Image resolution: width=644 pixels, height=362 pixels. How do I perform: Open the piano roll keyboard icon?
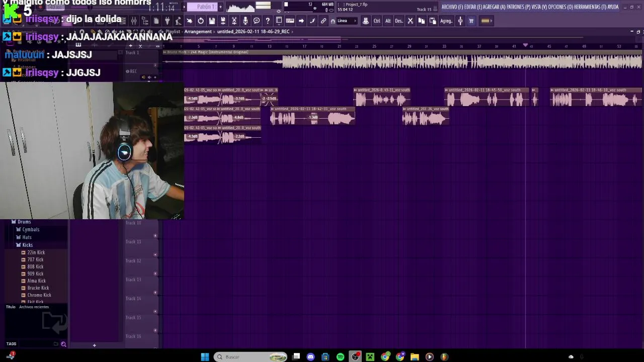(290, 21)
